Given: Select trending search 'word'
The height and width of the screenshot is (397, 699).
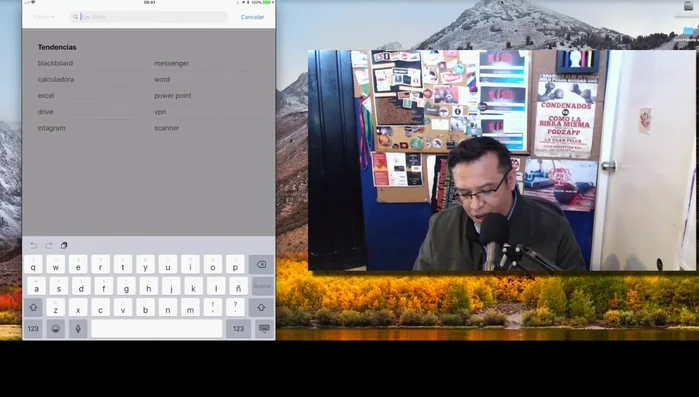Looking at the screenshot, I should 162,79.
